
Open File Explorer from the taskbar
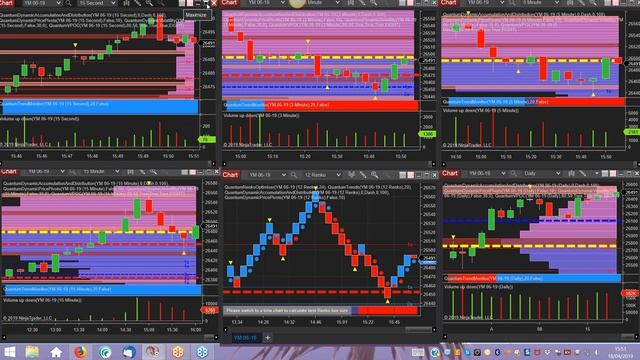pos(32,352)
